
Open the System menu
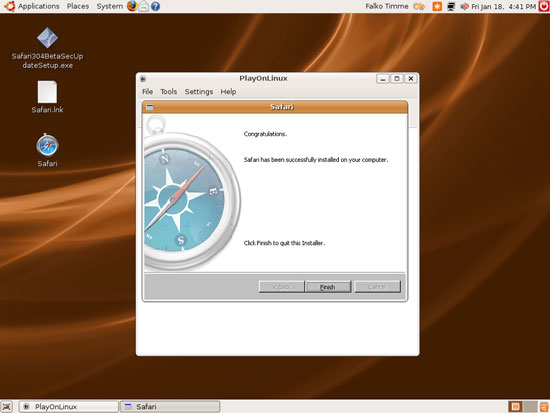tap(109, 6)
